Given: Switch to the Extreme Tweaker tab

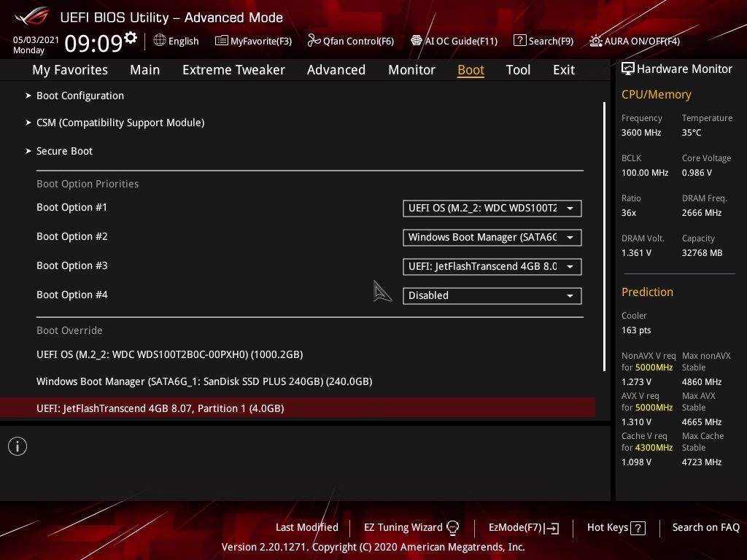Looking at the screenshot, I should (x=233, y=70).
